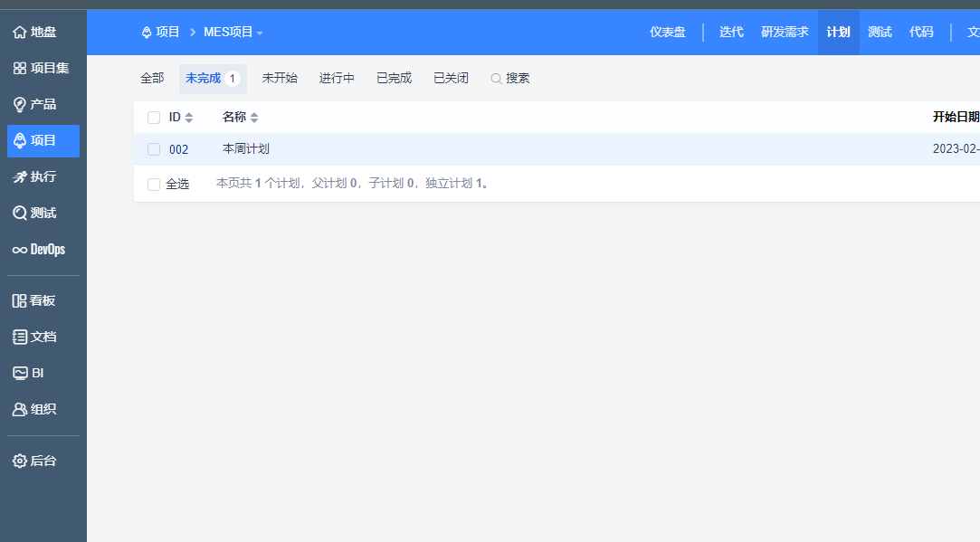The width and height of the screenshot is (980, 542).
Task: Show 已完成 plans
Action: (394, 79)
